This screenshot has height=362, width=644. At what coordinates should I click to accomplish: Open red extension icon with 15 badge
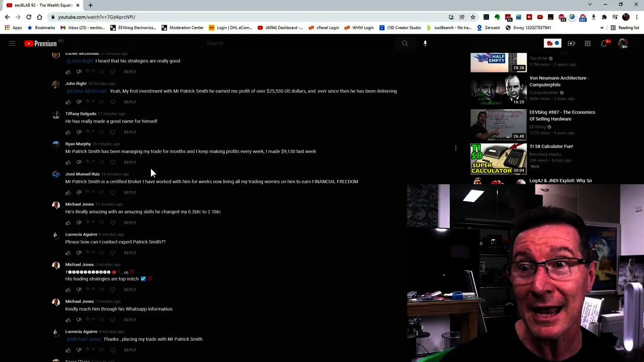[x=508, y=18]
